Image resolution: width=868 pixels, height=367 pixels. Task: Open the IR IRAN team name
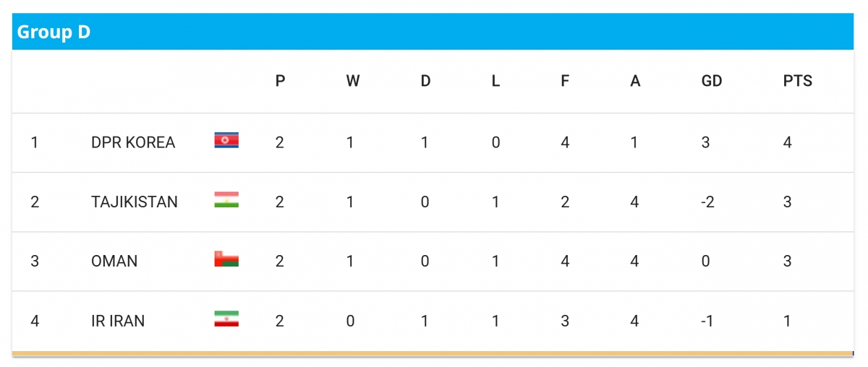[x=118, y=321]
